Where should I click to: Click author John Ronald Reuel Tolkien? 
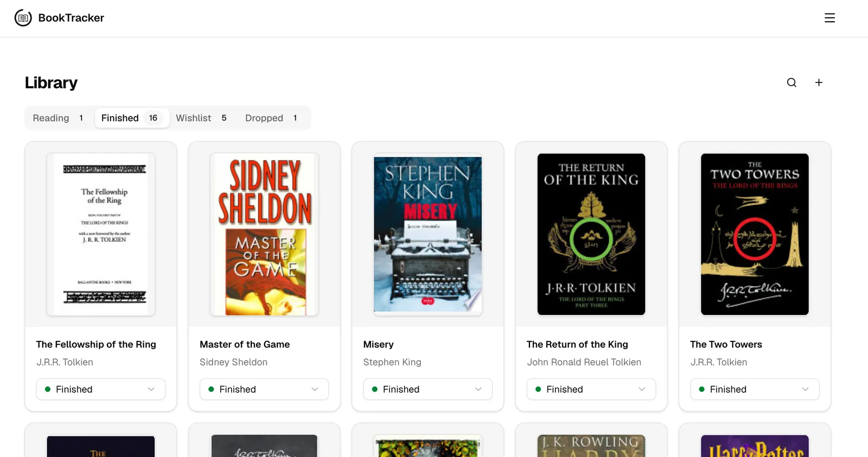584,362
